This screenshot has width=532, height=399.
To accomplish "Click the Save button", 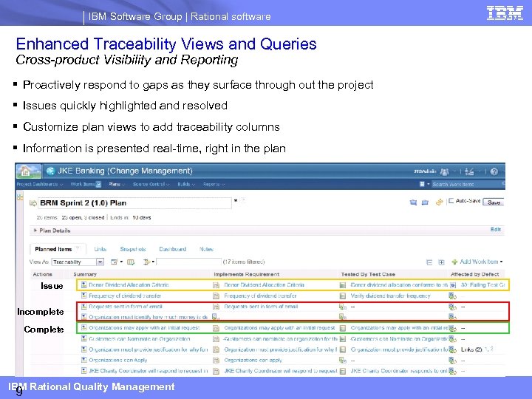I will (x=494, y=202).
